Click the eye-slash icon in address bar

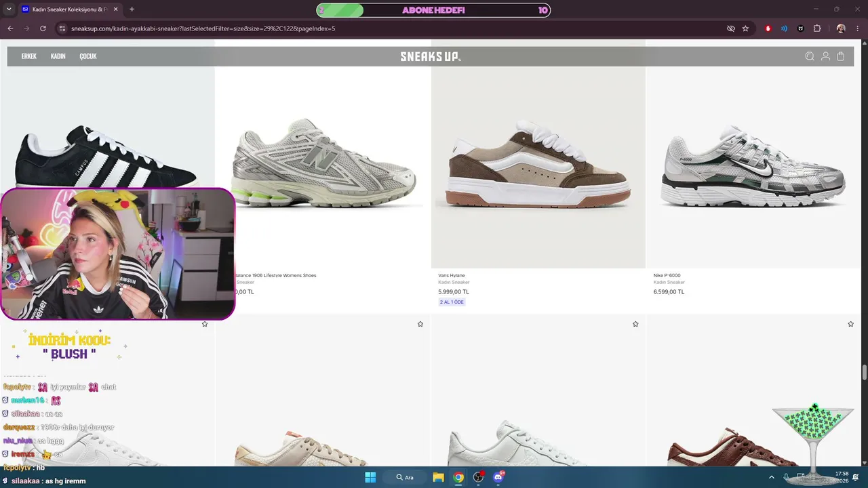point(730,28)
